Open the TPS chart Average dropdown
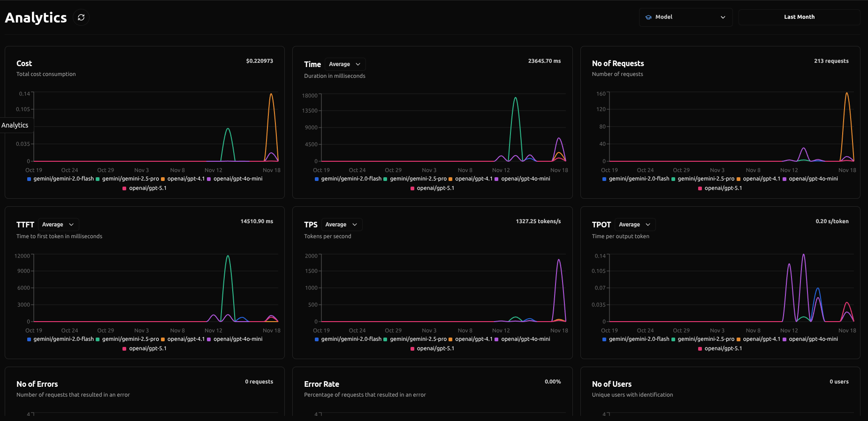This screenshot has height=421, width=868. [341, 225]
